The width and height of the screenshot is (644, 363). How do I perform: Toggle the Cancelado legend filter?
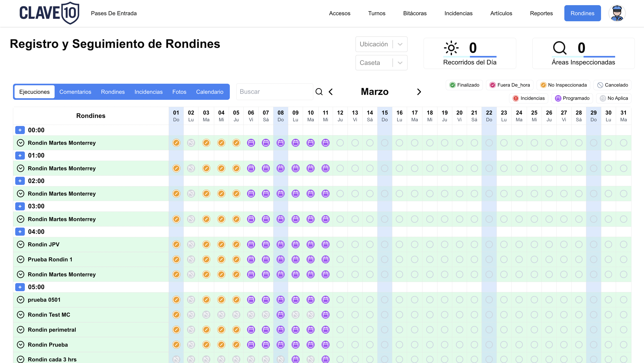pos(612,85)
